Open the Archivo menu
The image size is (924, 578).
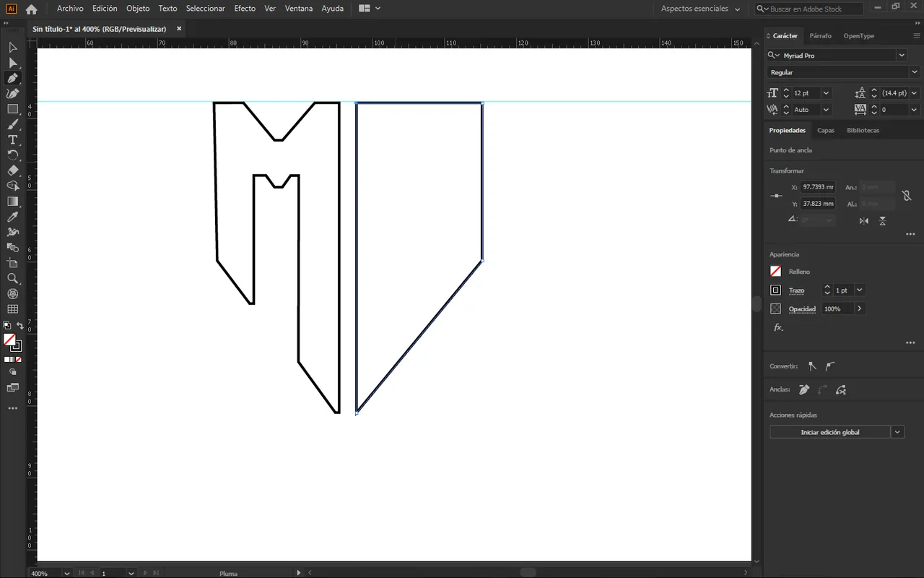point(70,9)
